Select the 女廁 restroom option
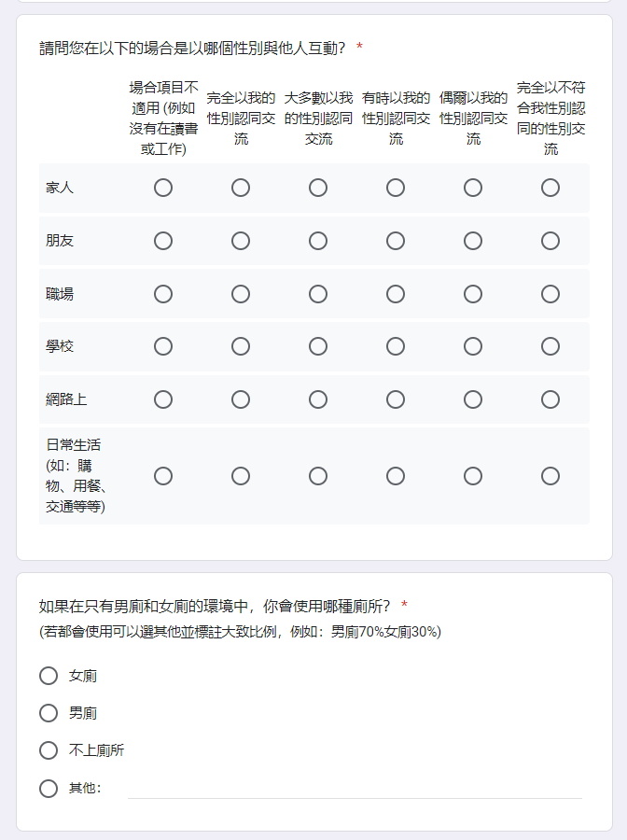This screenshot has width=627, height=840. point(49,676)
